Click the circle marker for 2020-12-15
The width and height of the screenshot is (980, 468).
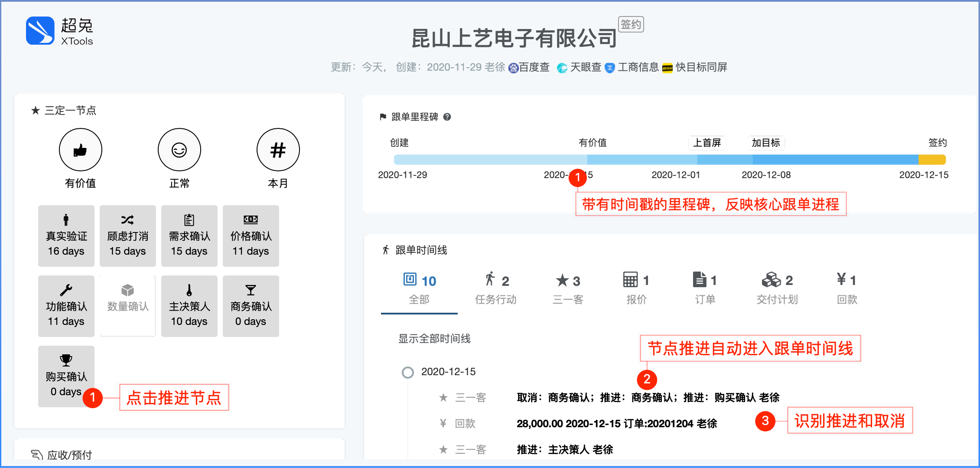coord(408,373)
